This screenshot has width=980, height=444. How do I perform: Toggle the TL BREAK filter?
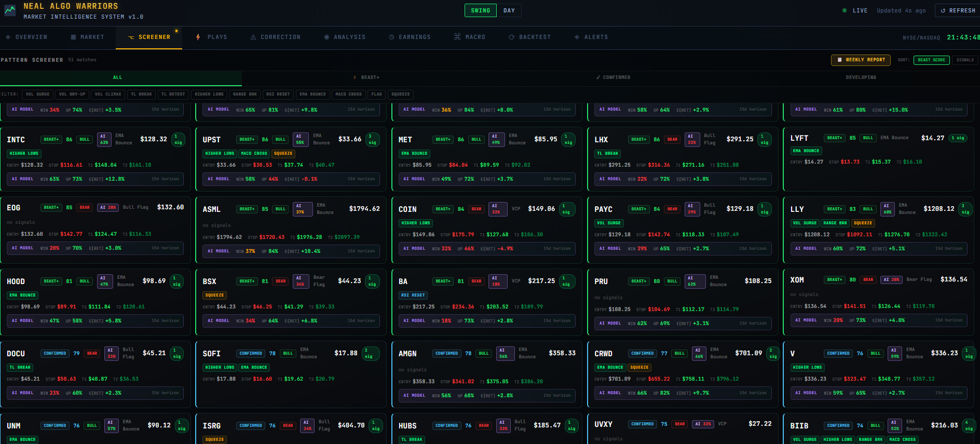pos(141,95)
